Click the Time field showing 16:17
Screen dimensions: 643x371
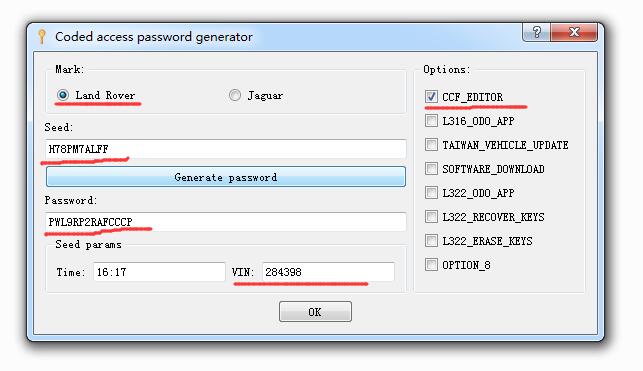click(x=159, y=272)
